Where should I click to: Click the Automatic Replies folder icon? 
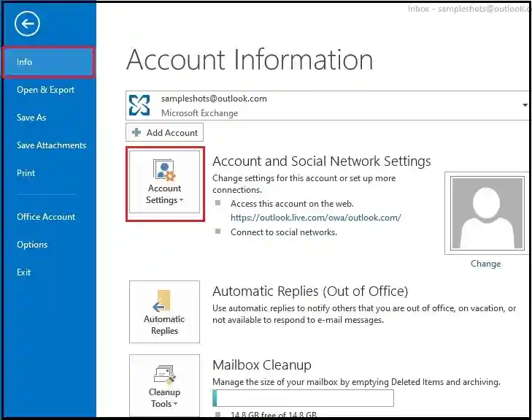pos(163,301)
